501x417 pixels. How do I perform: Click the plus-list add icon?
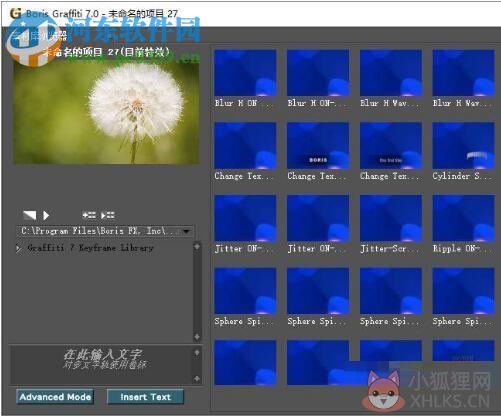pyautogui.click(x=89, y=215)
